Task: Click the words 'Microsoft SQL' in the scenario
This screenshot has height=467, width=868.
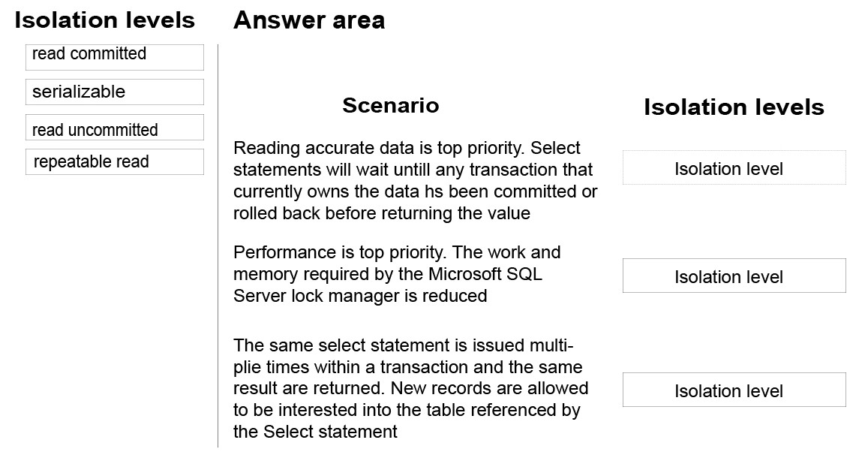Action: [485, 274]
